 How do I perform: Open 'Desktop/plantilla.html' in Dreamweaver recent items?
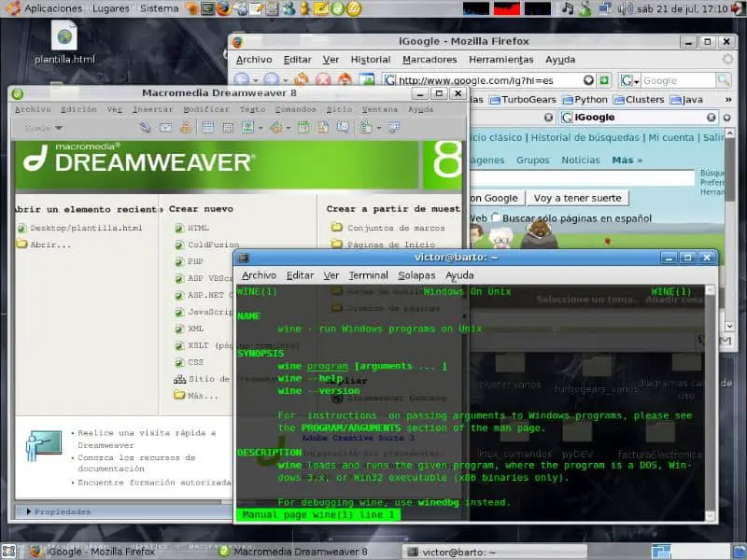coord(86,228)
